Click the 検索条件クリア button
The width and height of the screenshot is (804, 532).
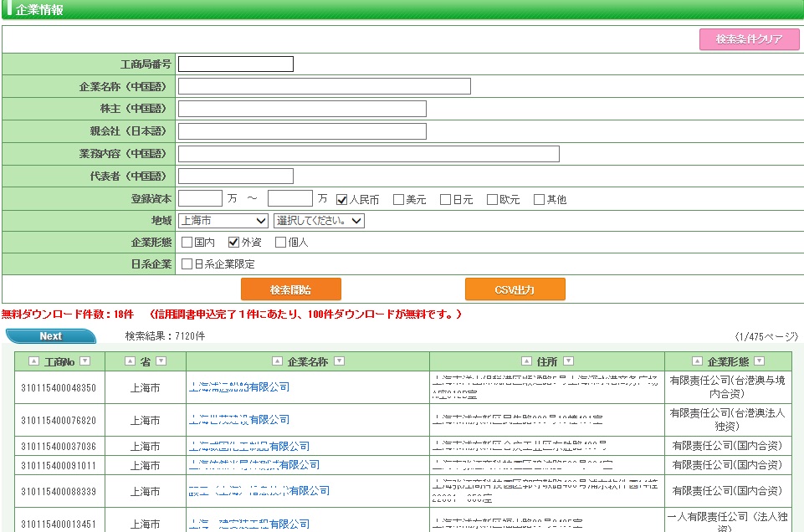click(749, 39)
